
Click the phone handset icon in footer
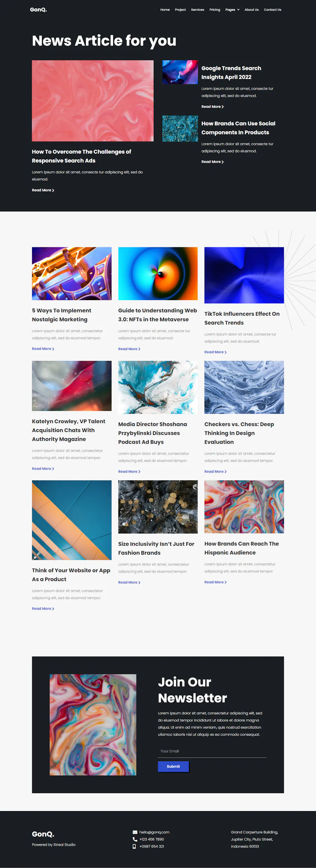135,839
